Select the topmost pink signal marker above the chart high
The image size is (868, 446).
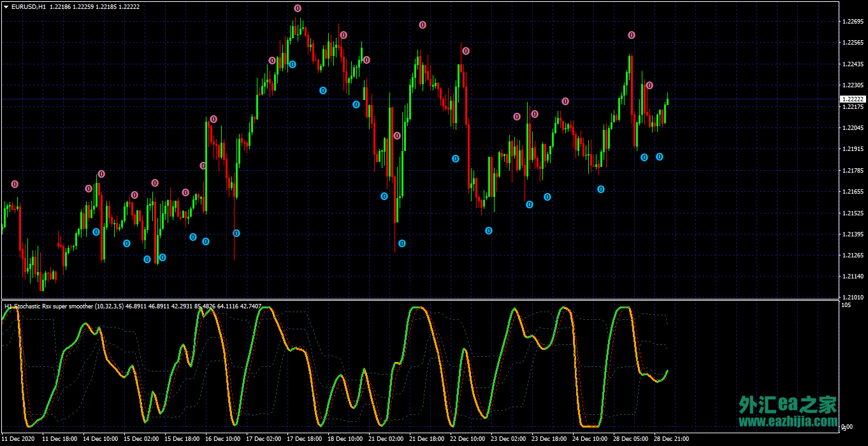[x=298, y=8]
